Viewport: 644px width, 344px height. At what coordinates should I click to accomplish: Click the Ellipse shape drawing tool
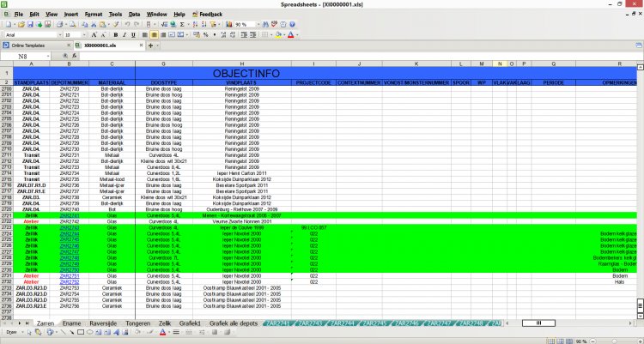89,332
